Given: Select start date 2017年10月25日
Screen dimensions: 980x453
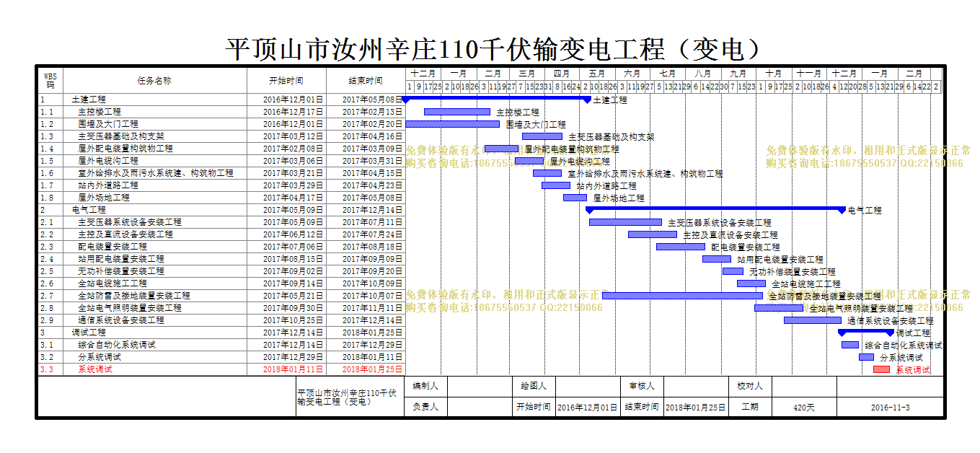Looking at the screenshot, I should click(293, 320).
